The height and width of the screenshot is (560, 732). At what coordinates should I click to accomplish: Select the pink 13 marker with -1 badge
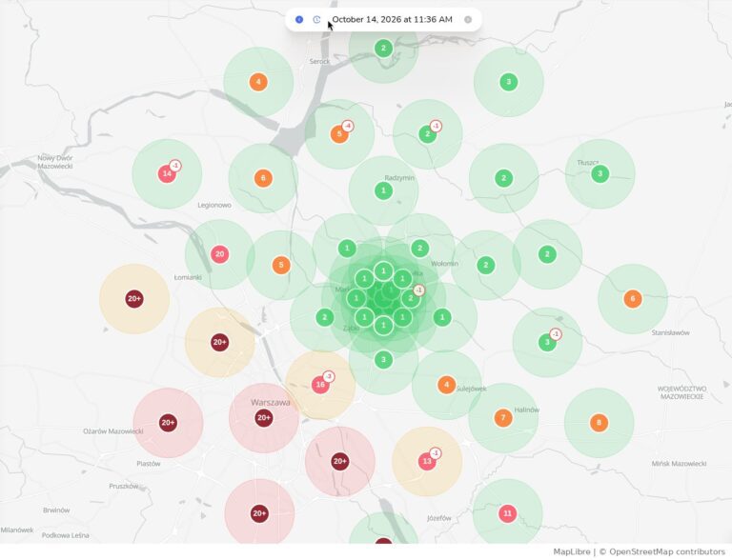click(x=427, y=462)
